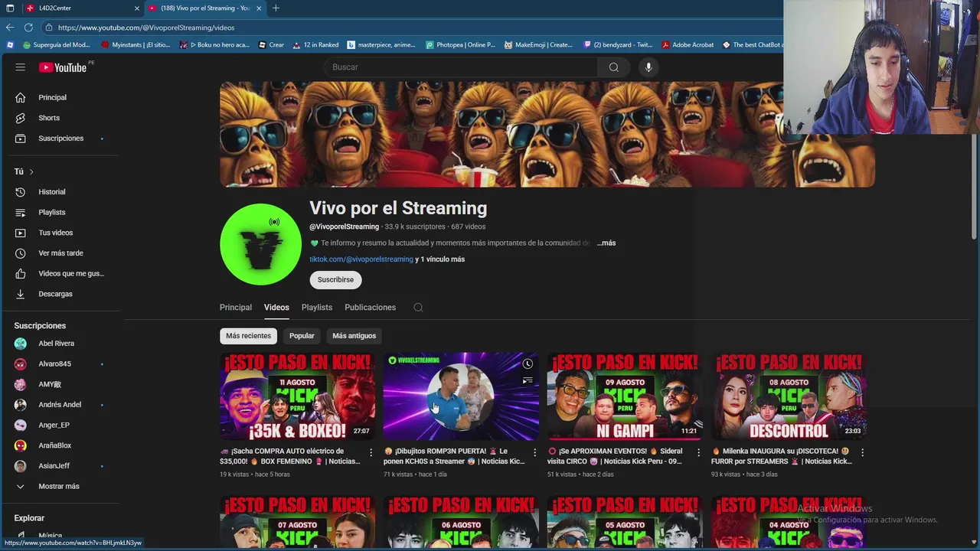Image resolution: width=980 pixels, height=551 pixels.
Task: Open the 12 in Ranked bookmark
Action: coord(315,45)
